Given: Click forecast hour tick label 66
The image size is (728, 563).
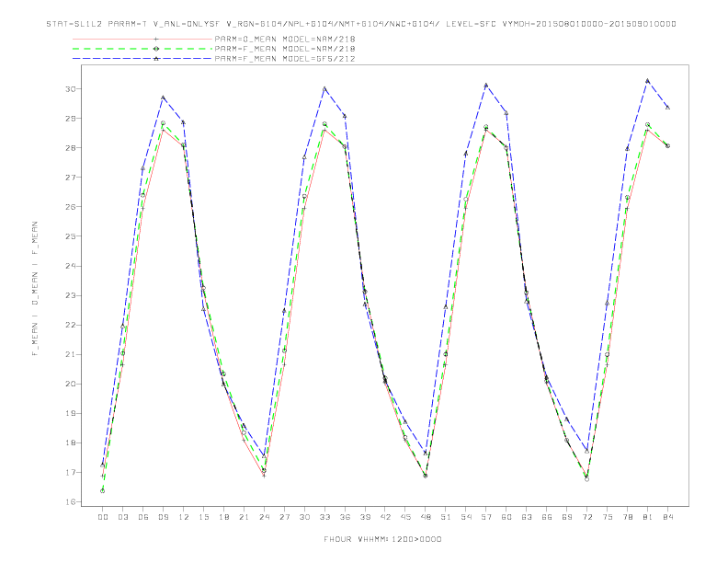Looking at the screenshot, I should [x=547, y=517].
